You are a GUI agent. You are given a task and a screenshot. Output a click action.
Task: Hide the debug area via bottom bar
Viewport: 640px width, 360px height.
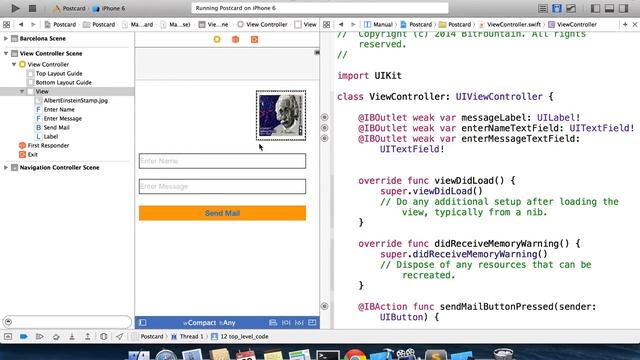coord(8,336)
